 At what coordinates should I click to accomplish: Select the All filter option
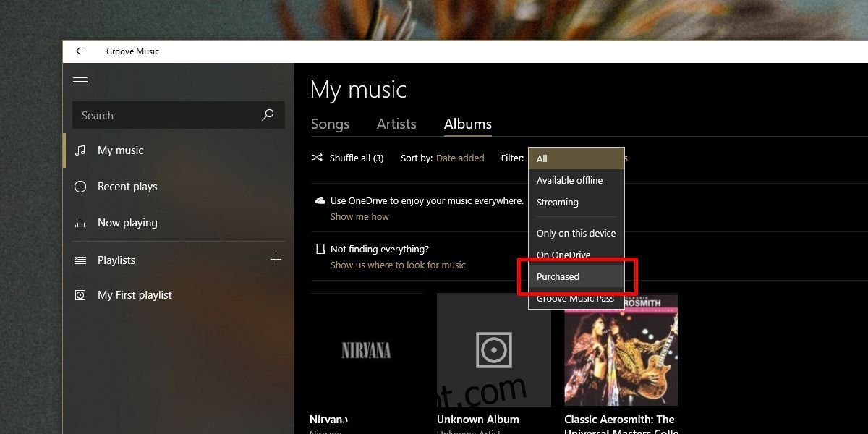[x=576, y=158]
